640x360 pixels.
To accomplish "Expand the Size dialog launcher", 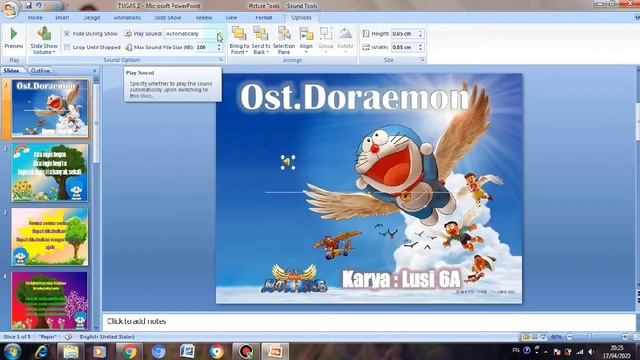I will (422, 60).
